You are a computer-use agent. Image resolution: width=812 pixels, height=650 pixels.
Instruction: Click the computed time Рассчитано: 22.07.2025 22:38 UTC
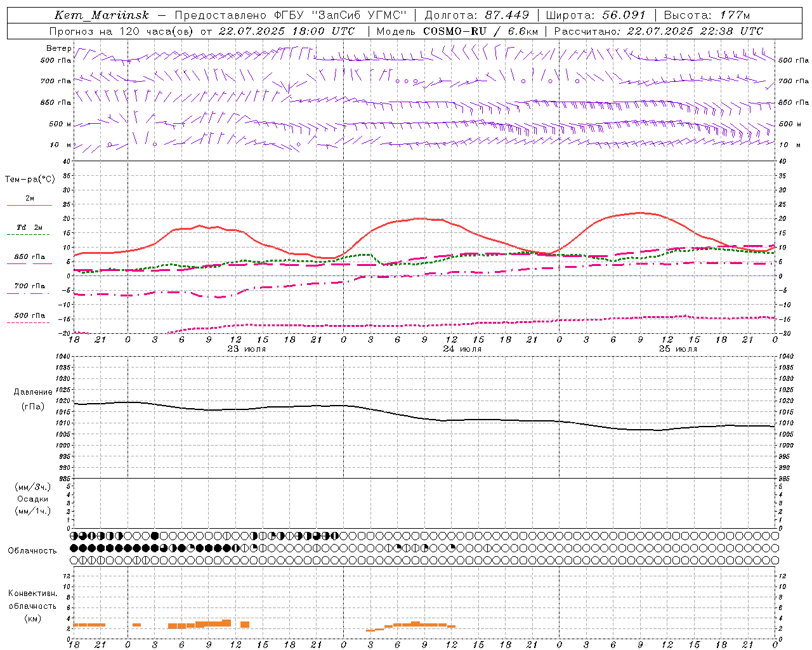click(658, 31)
